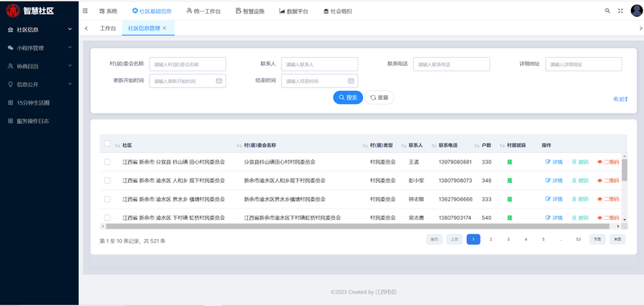Click scroll-down arrow of table scrollbar
Viewport: 644px width, 306px height.
coord(625,220)
